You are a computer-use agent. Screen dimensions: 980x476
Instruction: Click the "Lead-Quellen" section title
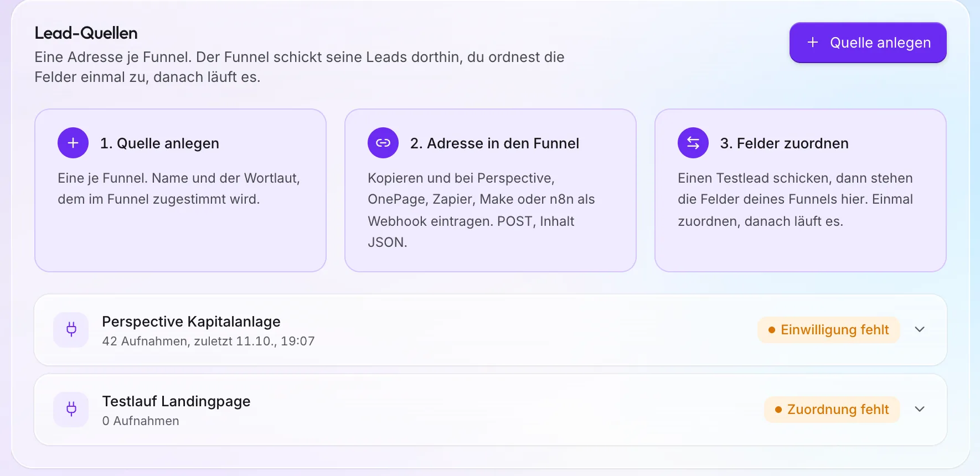pos(86,33)
